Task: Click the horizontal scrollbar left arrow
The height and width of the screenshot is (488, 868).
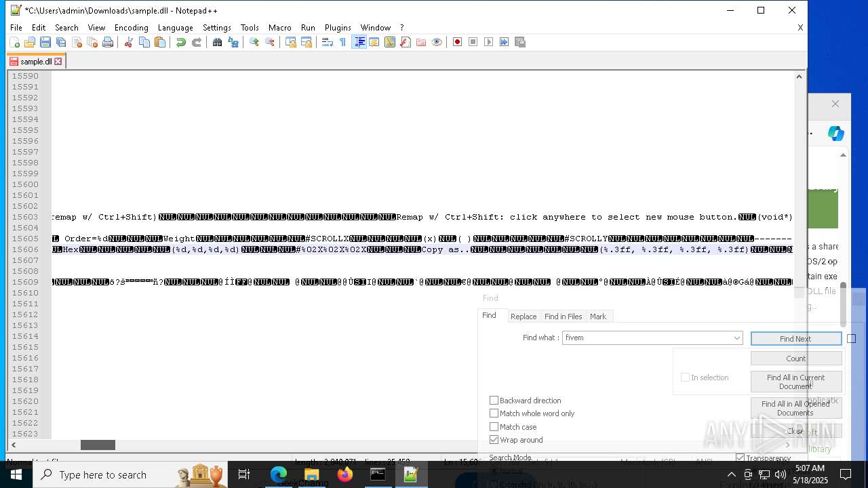Action: (x=14, y=445)
